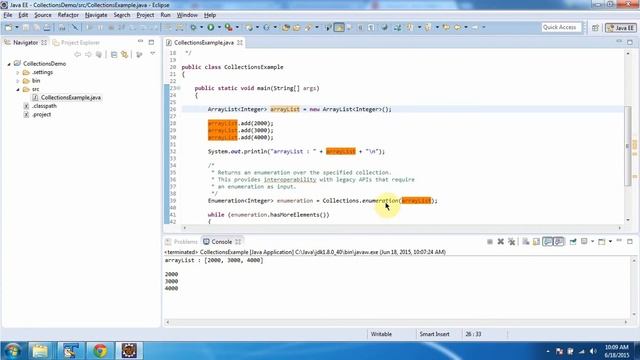The image size is (640, 360).
Task: Click the volume icon in system tray
Action: pos(593,351)
